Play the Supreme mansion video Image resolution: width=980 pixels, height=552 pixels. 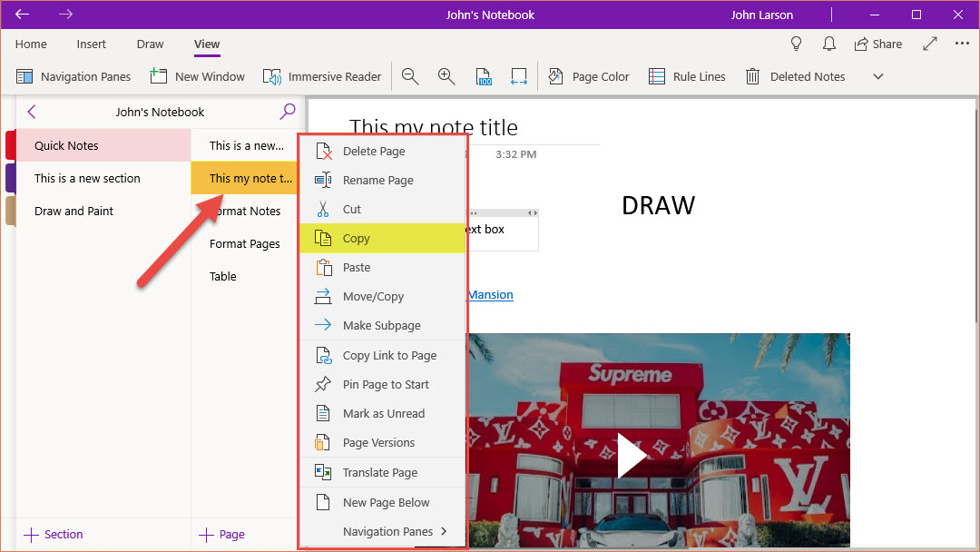632,456
